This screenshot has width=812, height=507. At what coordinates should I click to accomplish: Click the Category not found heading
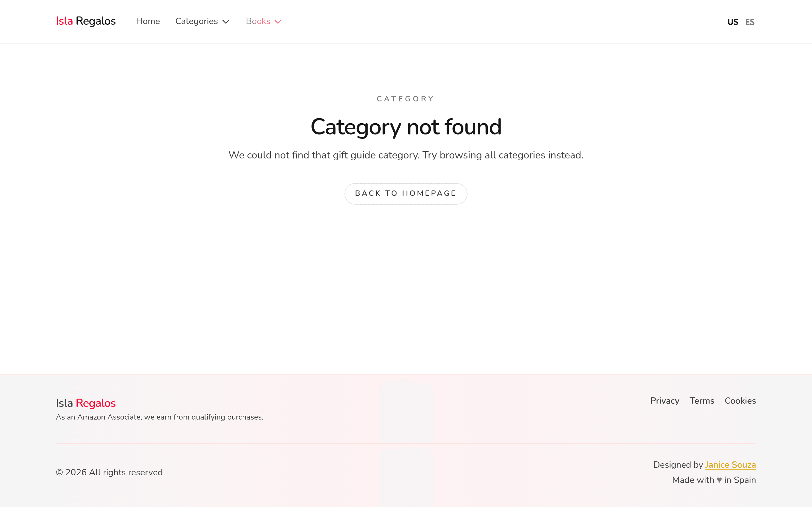pyautogui.click(x=406, y=127)
